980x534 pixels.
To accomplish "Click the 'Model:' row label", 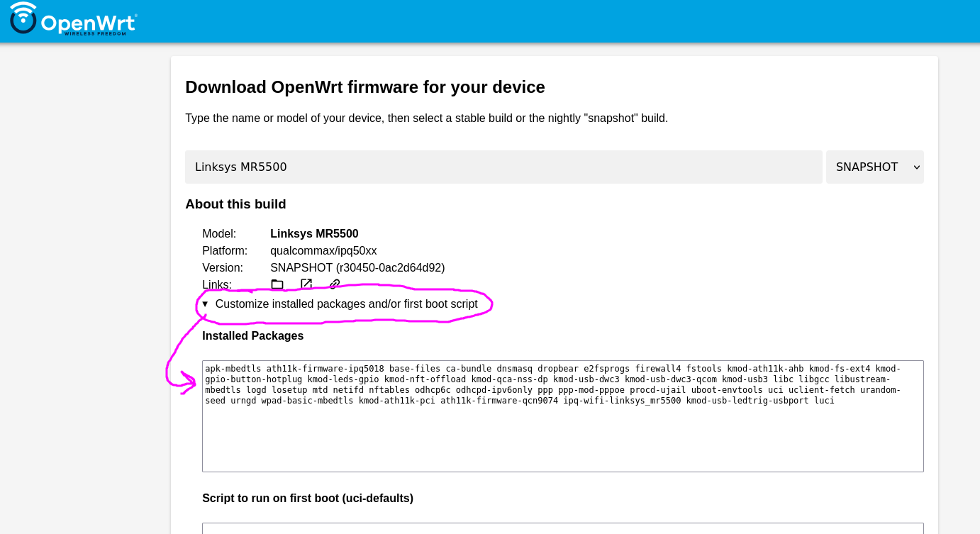I will [219, 234].
